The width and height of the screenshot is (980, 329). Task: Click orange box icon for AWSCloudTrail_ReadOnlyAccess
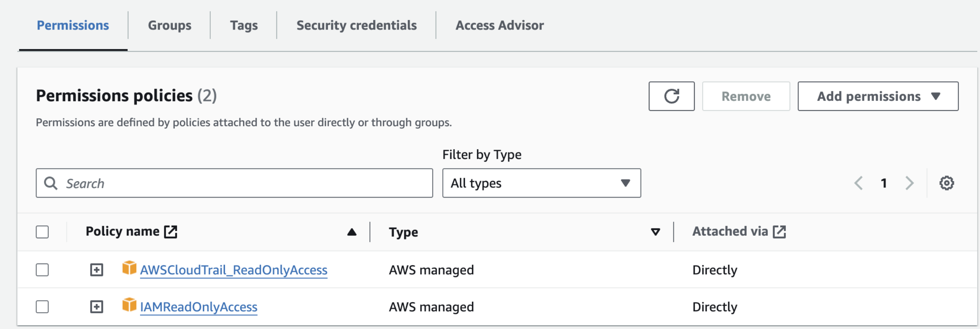129,268
